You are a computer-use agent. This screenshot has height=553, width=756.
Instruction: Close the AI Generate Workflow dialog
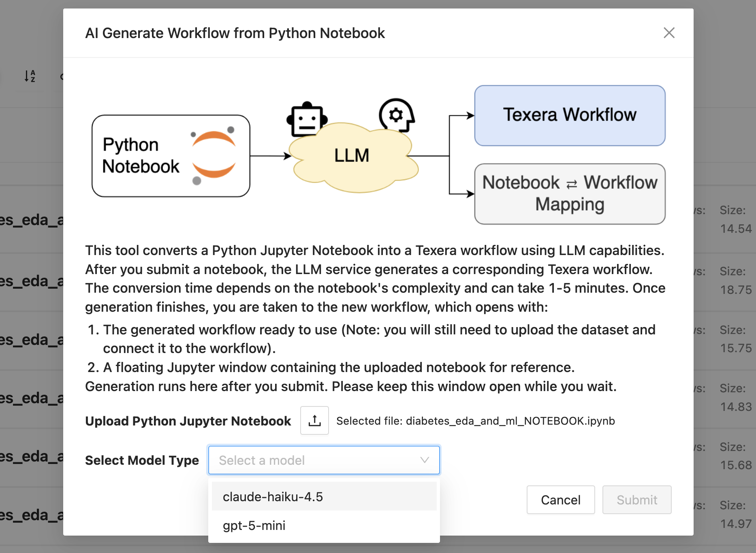coord(669,33)
